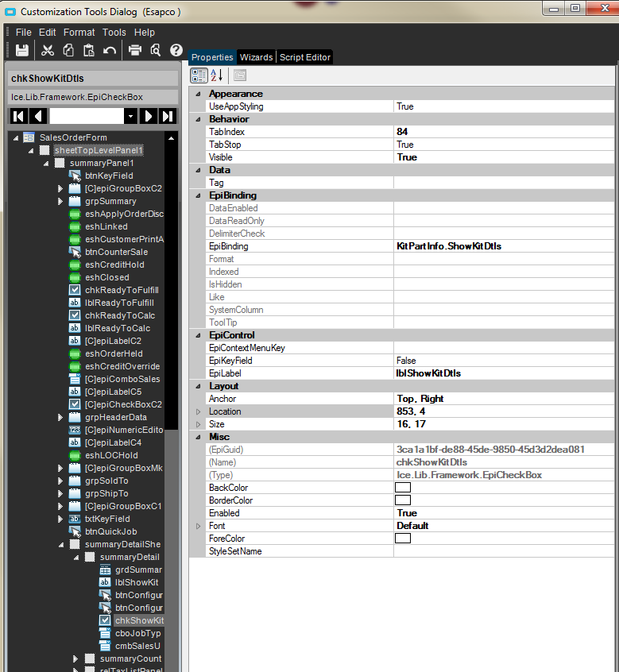Image resolution: width=619 pixels, height=672 pixels.
Task: Jump to last record navigation arrow
Action: click(x=168, y=116)
